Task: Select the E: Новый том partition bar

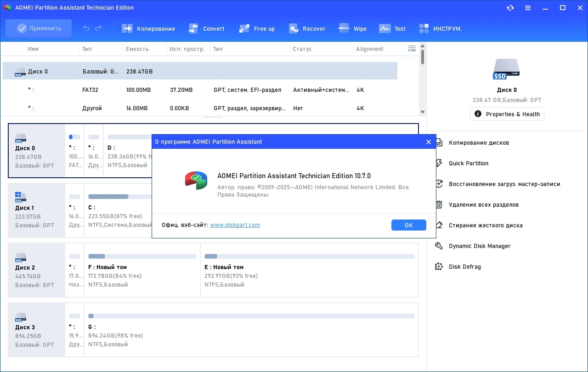Action: coord(309,270)
